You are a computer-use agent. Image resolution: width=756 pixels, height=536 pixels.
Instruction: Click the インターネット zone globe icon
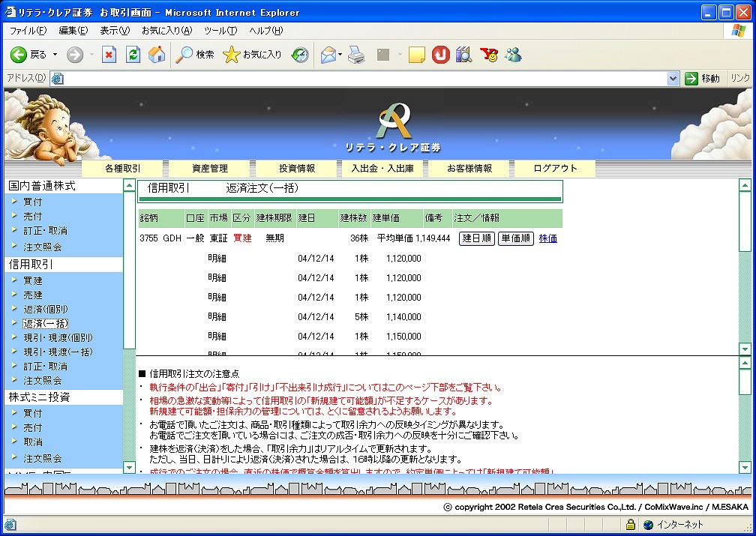point(649,525)
